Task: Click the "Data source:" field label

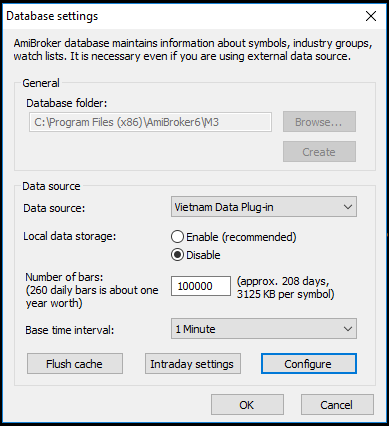Action: (54, 208)
